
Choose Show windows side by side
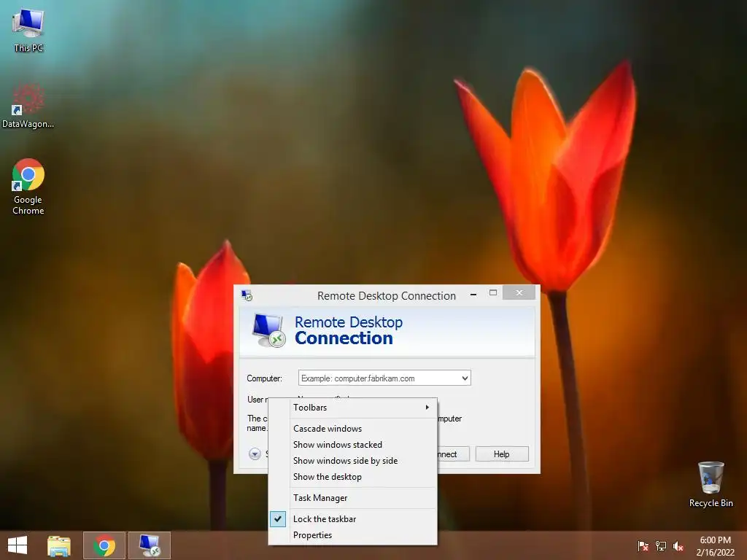point(352,461)
